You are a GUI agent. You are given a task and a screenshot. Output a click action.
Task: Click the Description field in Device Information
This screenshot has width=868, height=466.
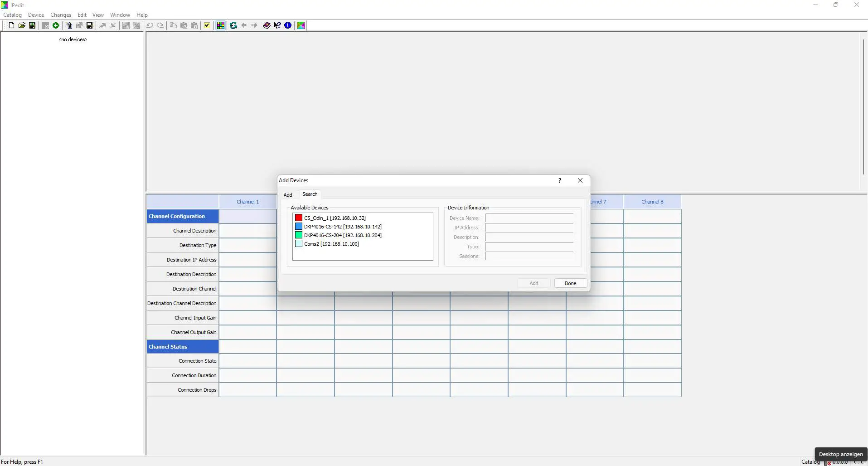tap(529, 237)
